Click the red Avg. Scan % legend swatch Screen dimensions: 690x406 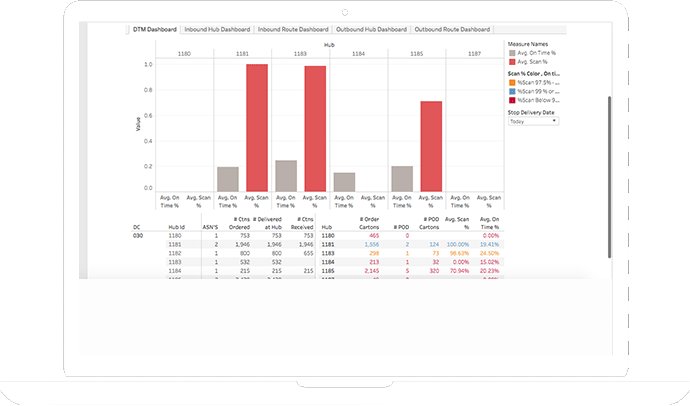pyautogui.click(x=513, y=62)
